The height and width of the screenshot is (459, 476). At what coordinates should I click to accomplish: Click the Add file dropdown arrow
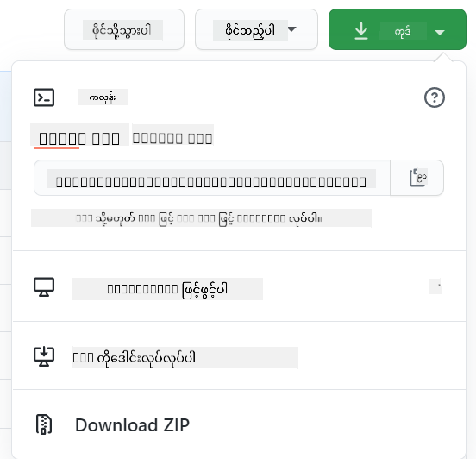point(291,29)
